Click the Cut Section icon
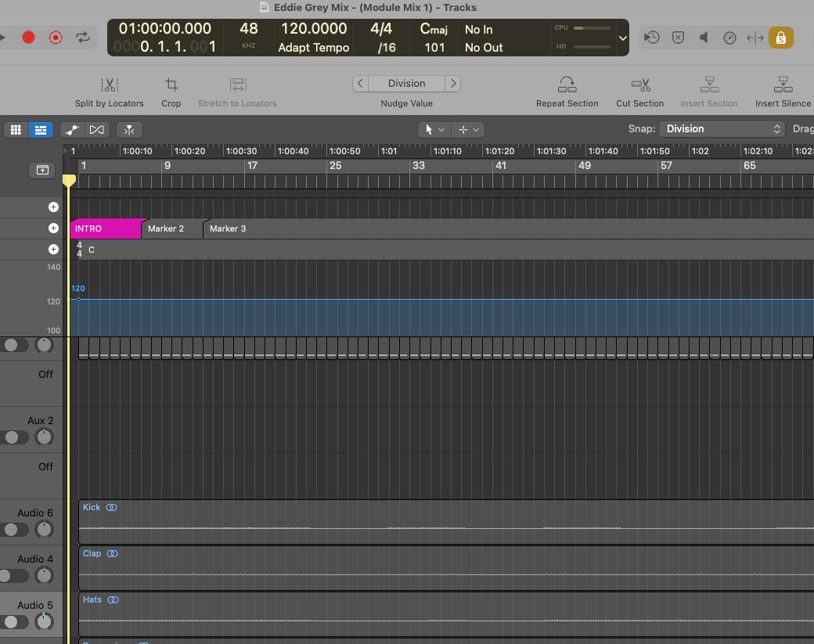814x644 pixels. click(640, 85)
